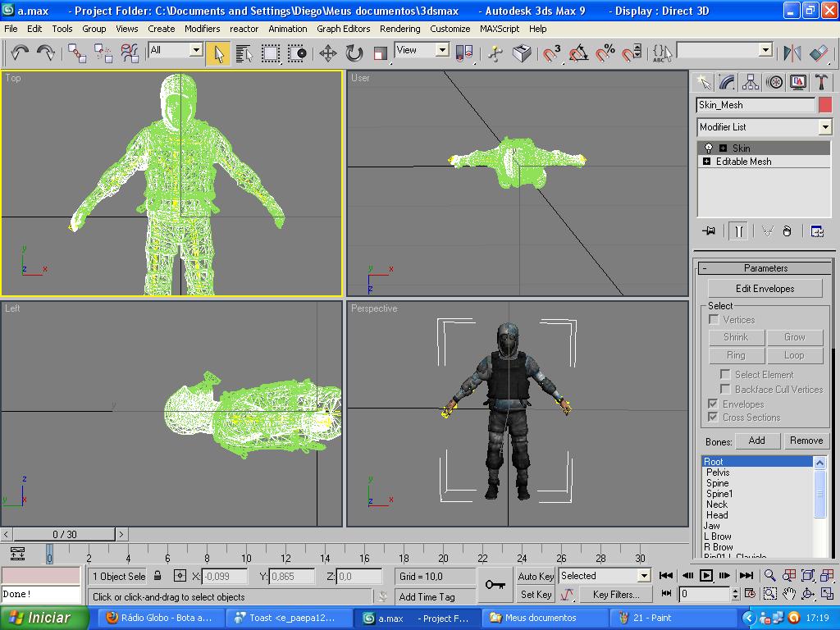Open Select by Name dialog icon
Screen dimensions: 840x630
coord(244,53)
